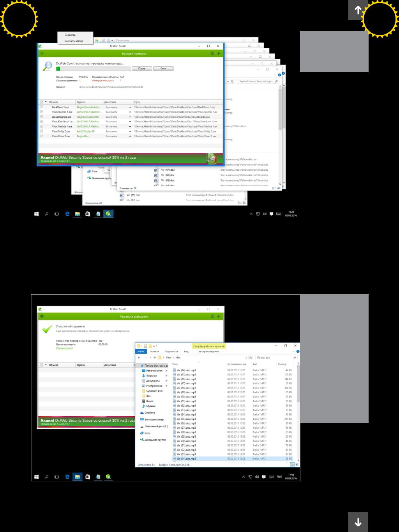Toggle checkbox for Virus Kamikaze row

42,122
